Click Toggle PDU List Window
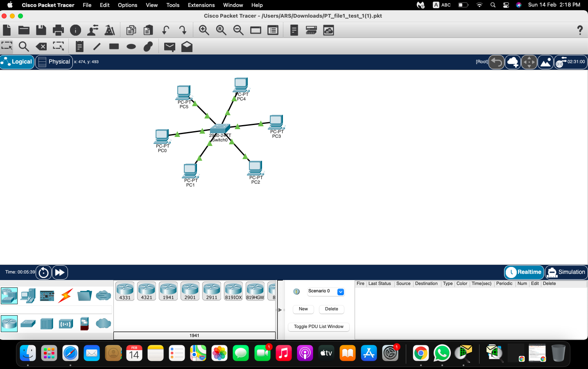Image resolution: width=588 pixels, height=369 pixels. tap(319, 327)
